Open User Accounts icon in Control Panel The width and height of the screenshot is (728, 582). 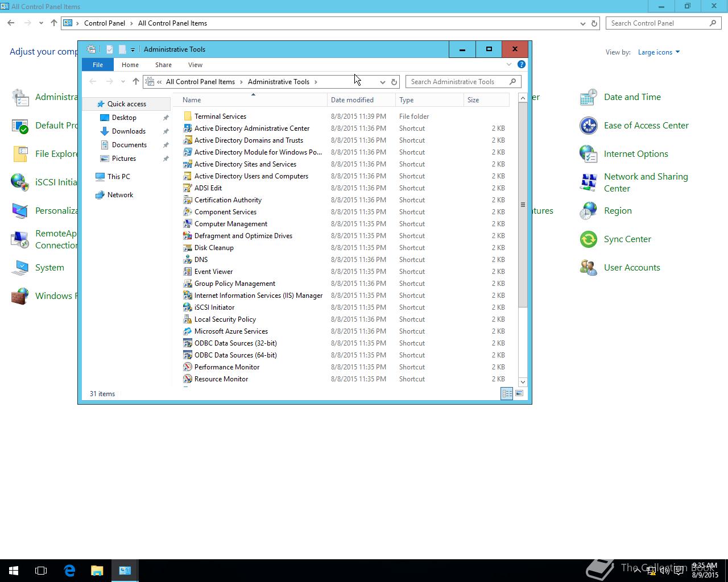pyautogui.click(x=588, y=268)
